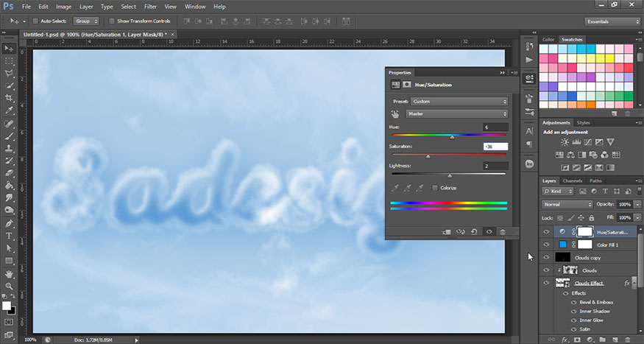The width and height of the screenshot is (644, 344).
Task: Delete the adjustment layer via Properties trash icon
Action: tap(503, 231)
